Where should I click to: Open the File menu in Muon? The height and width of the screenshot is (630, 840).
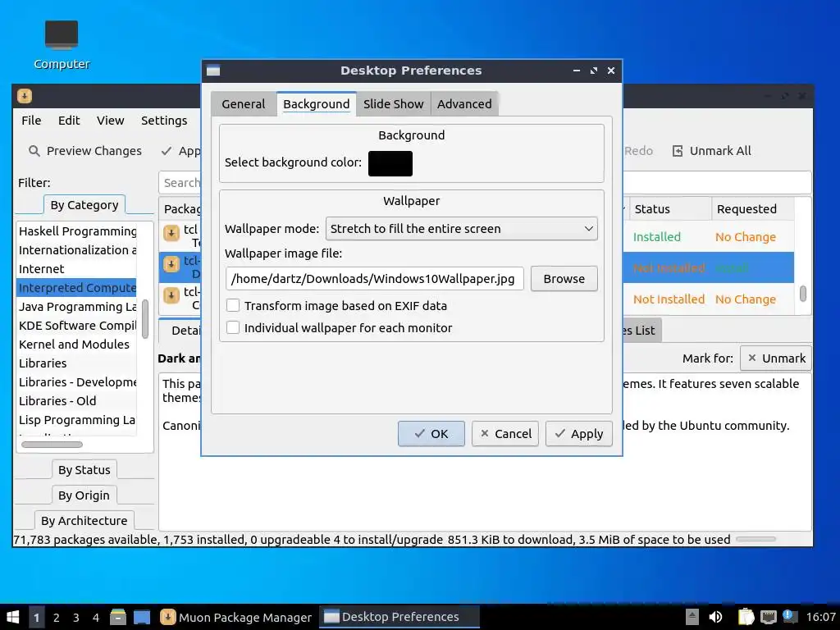point(31,121)
